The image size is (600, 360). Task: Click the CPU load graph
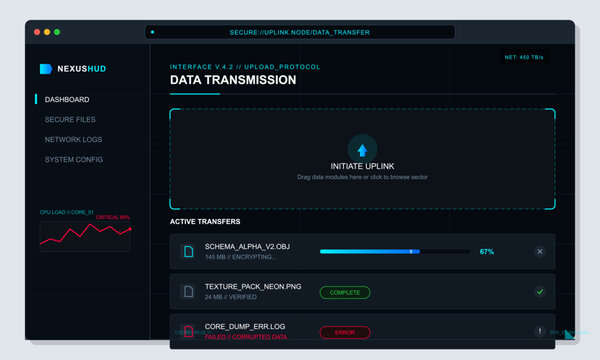click(x=85, y=236)
